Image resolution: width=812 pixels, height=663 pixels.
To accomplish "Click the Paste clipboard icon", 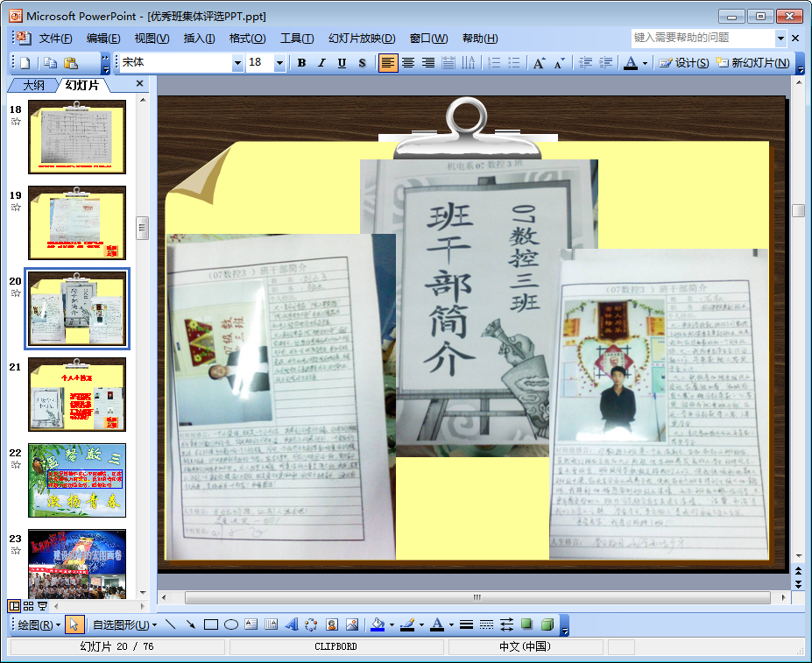I will [x=70, y=63].
